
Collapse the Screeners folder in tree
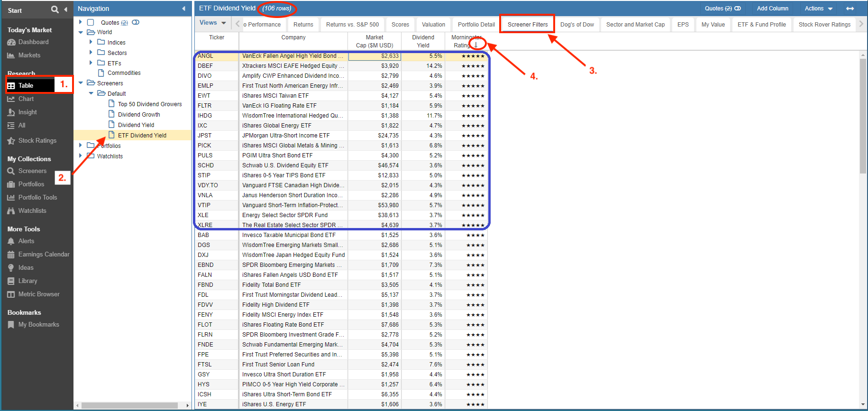coord(81,83)
